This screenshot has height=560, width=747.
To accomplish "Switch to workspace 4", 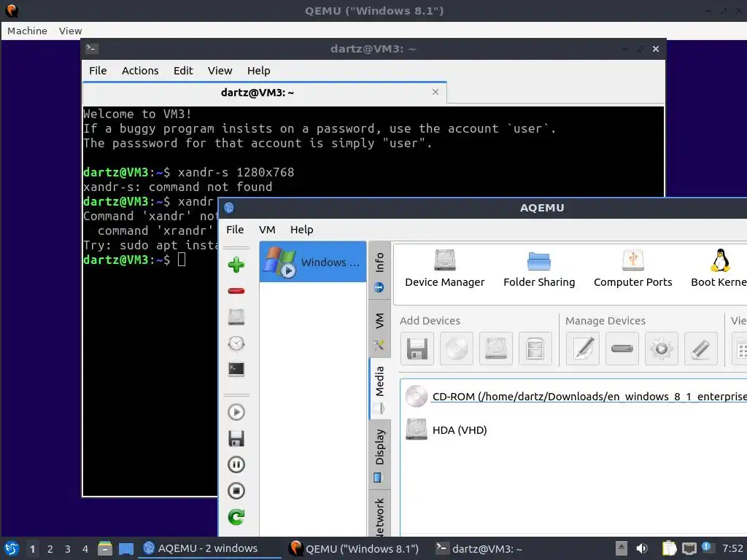I will (85, 549).
